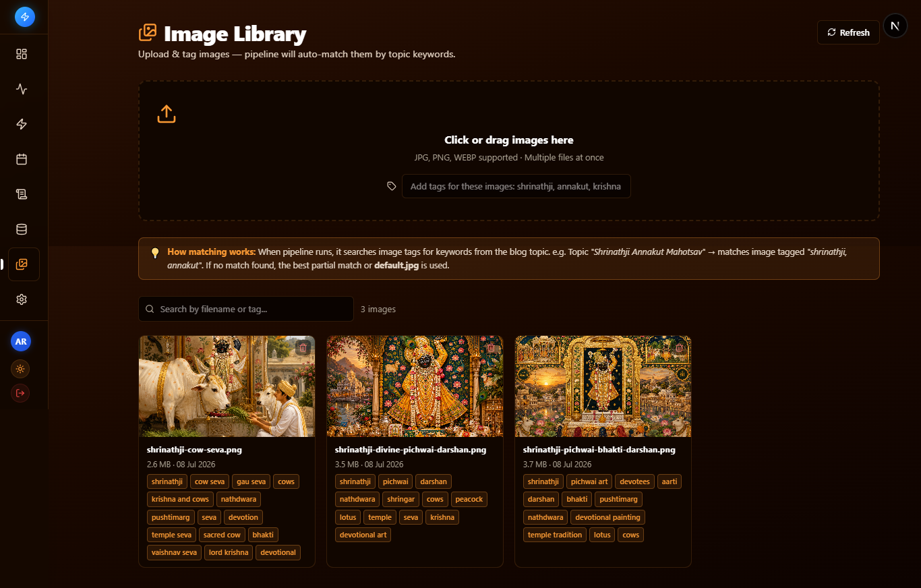Click the 'Click or drag images here' upload area
The image size is (921, 588).
coord(509,150)
